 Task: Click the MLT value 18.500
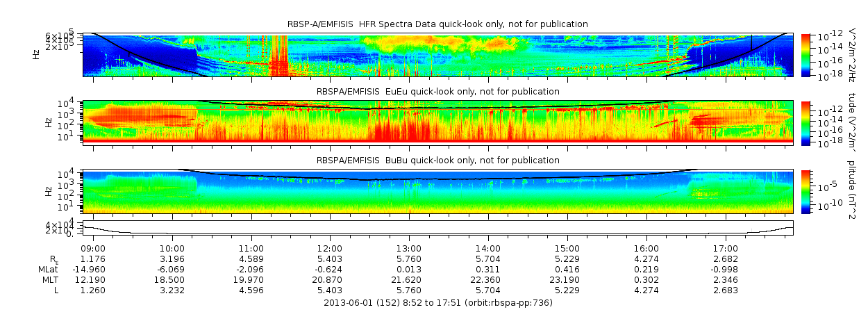pyautogui.click(x=172, y=279)
